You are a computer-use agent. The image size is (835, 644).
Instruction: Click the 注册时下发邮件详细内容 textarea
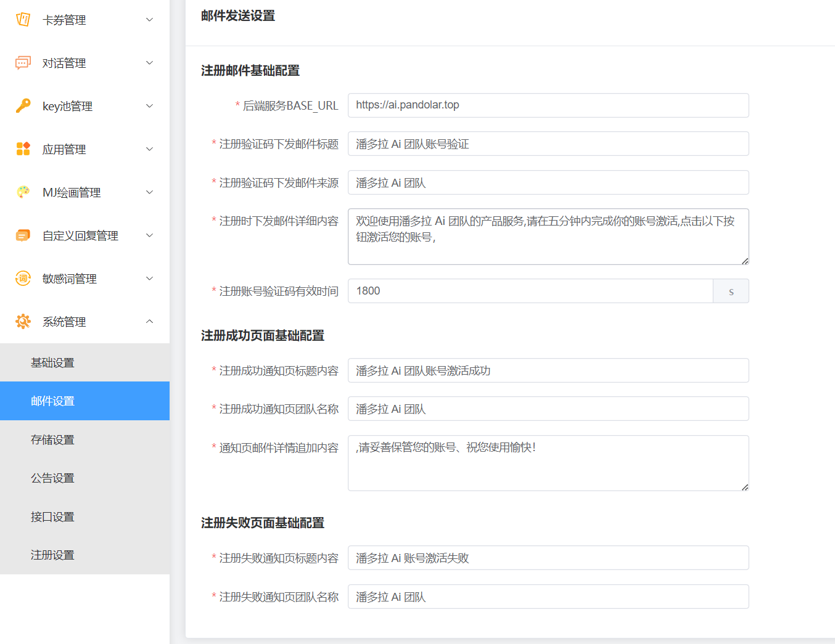point(548,237)
